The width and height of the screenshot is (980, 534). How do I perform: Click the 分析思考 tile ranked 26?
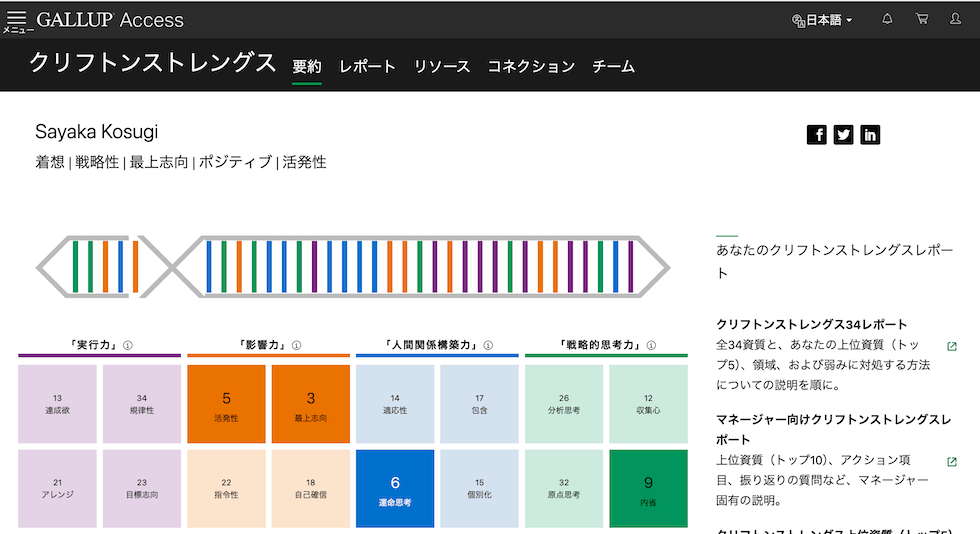point(564,404)
